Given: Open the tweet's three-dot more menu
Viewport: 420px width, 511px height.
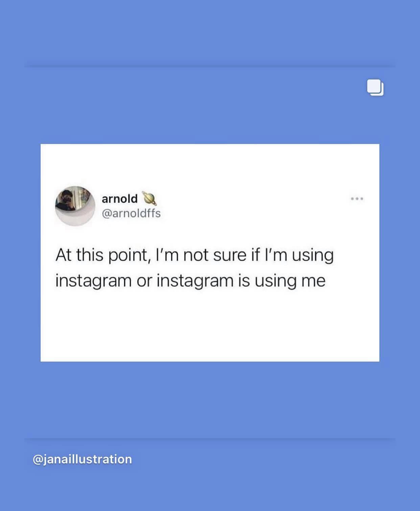Looking at the screenshot, I should 357,199.
